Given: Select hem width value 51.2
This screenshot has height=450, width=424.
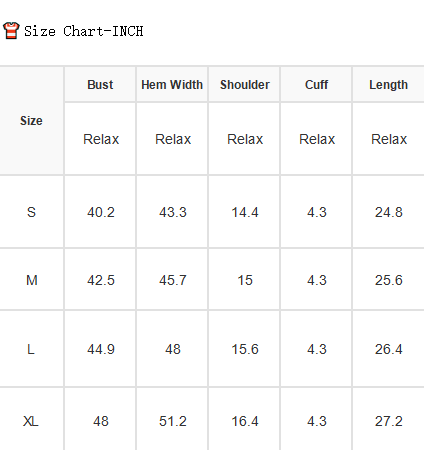Looking at the screenshot, I should (x=173, y=421).
